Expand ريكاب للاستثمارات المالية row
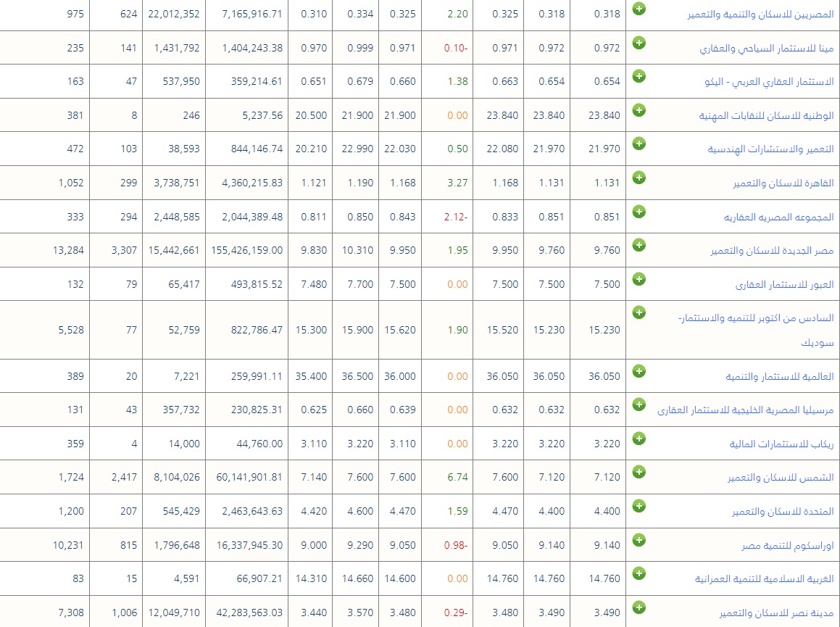The height and width of the screenshot is (627, 840). point(639,439)
